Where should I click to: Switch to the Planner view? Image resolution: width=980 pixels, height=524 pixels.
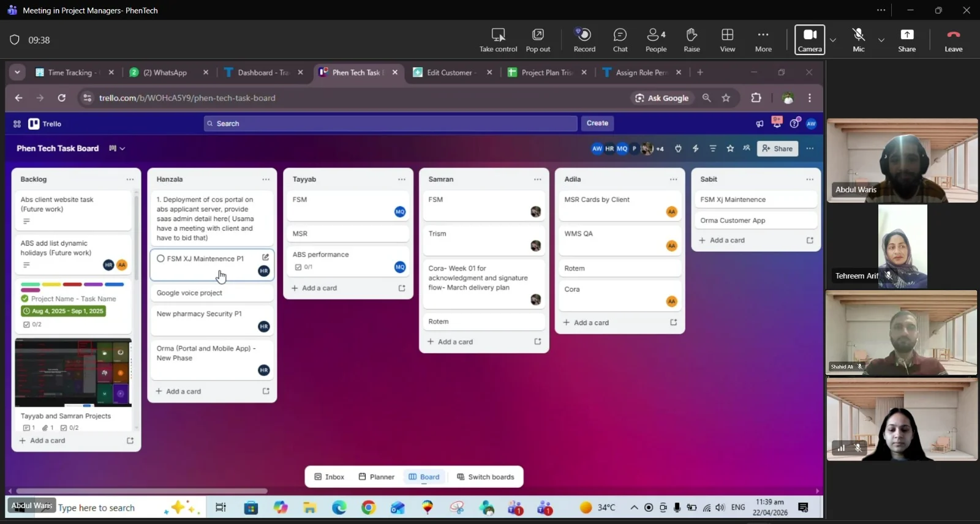[x=377, y=477]
